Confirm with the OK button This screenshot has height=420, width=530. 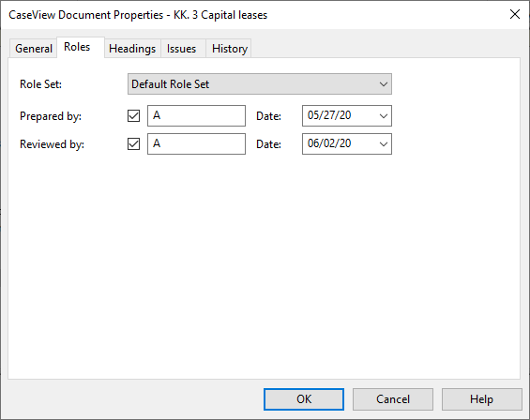[x=304, y=399]
